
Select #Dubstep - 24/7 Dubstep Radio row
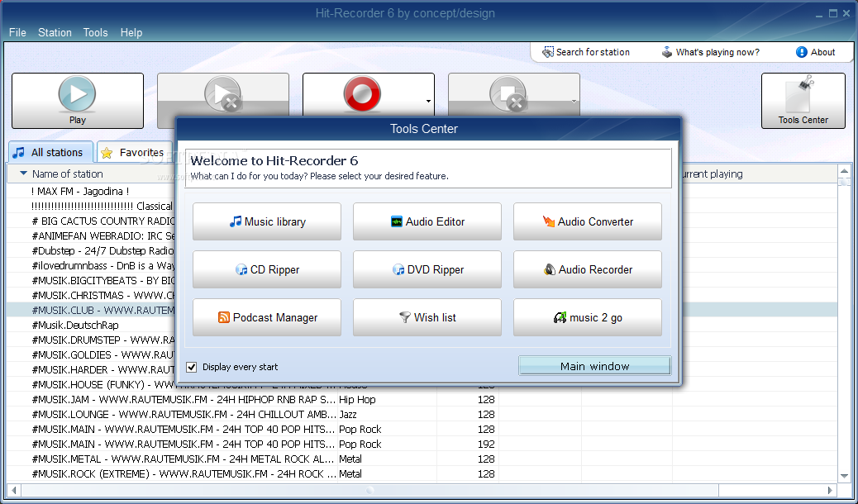(x=91, y=250)
